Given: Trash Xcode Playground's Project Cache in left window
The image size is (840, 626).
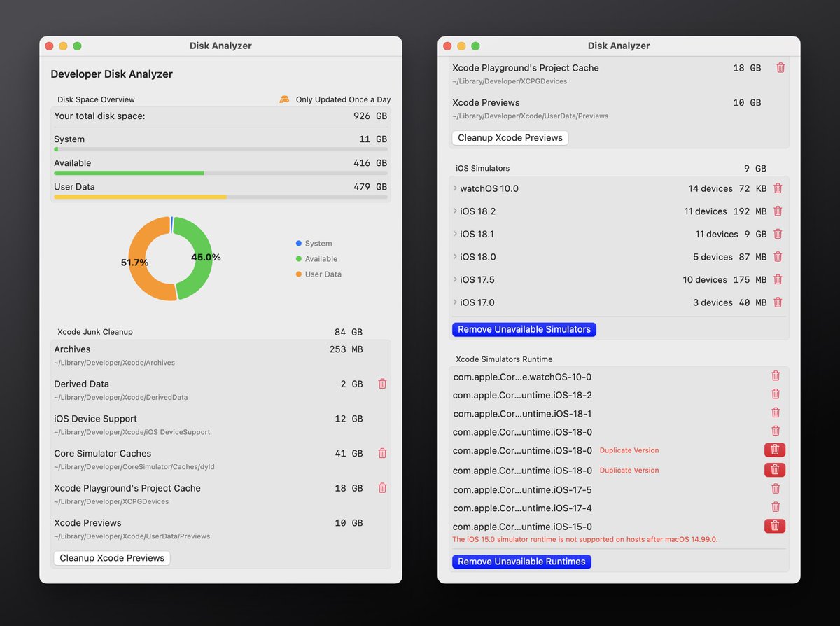Looking at the screenshot, I should coord(382,488).
